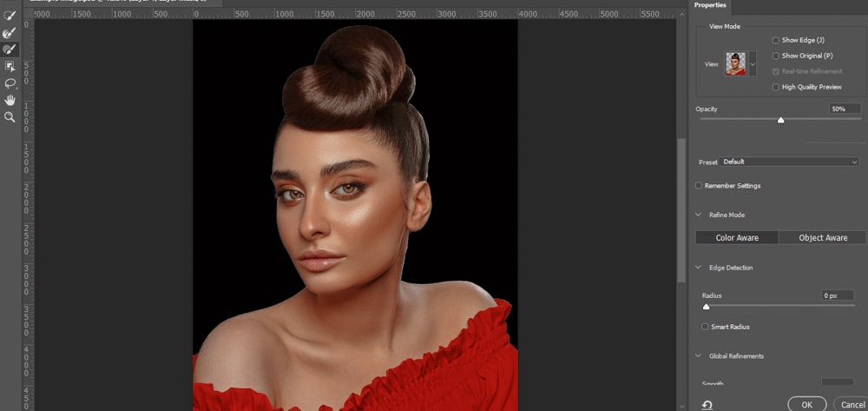Choose Color Aware refine mode
Screen dimensions: 868x411
click(x=737, y=237)
